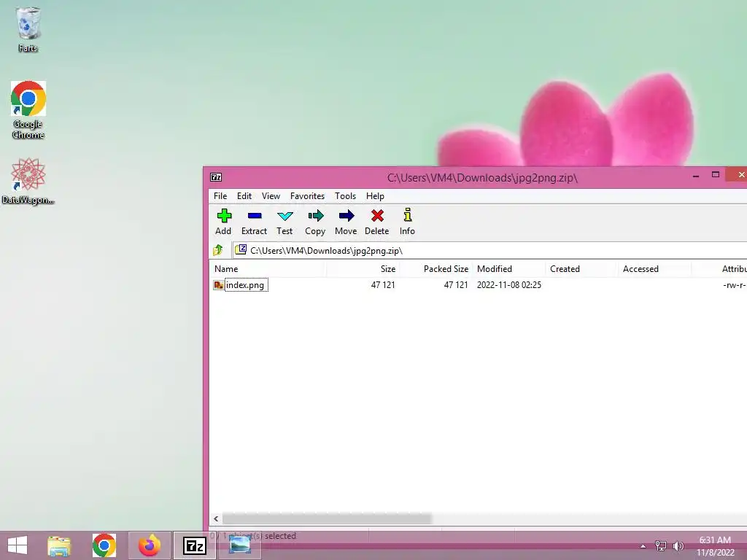Sort files by the Size column
This screenshot has height=560, width=747.
click(363, 268)
